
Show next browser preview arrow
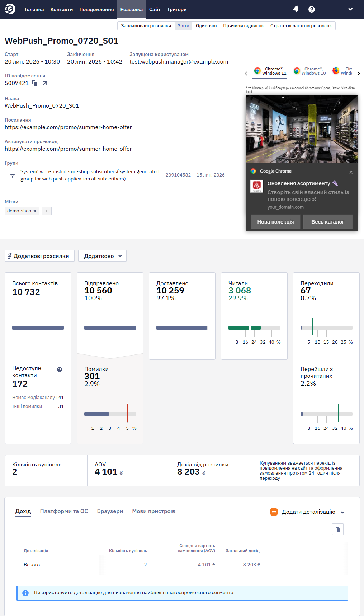[358, 74]
